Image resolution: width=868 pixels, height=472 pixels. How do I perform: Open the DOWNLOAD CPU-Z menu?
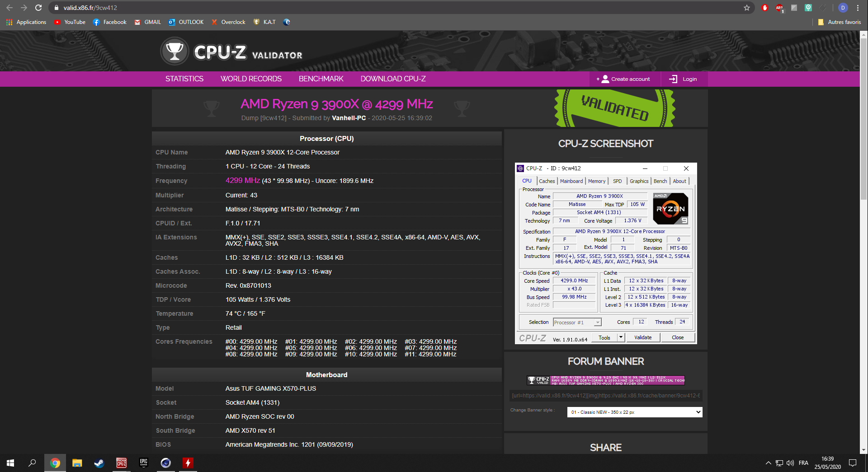click(393, 79)
